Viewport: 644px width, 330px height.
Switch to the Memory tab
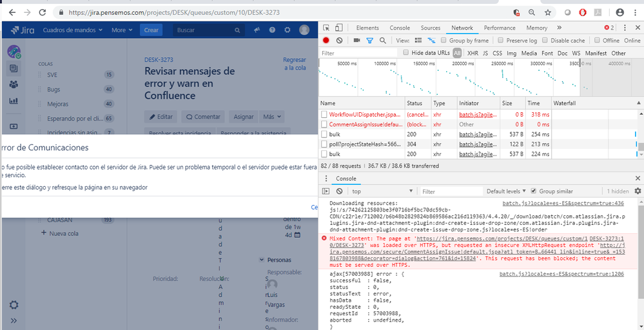click(x=537, y=28)
